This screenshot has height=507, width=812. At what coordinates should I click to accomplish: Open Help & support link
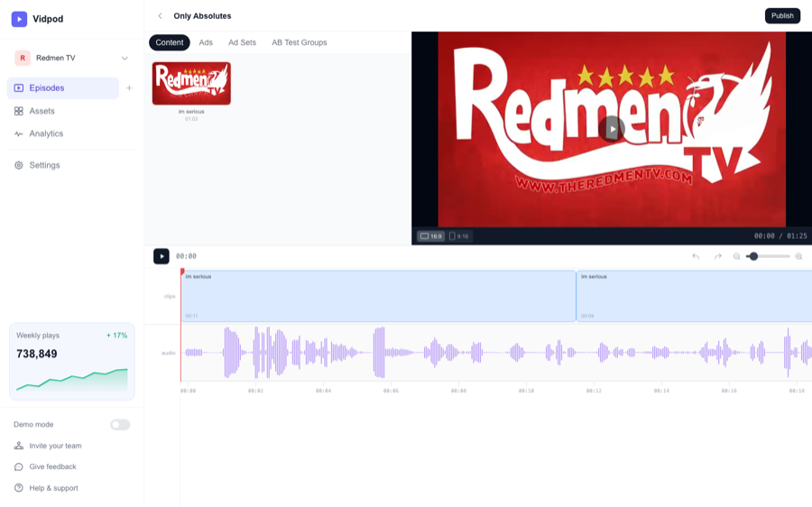pos(54,488)
